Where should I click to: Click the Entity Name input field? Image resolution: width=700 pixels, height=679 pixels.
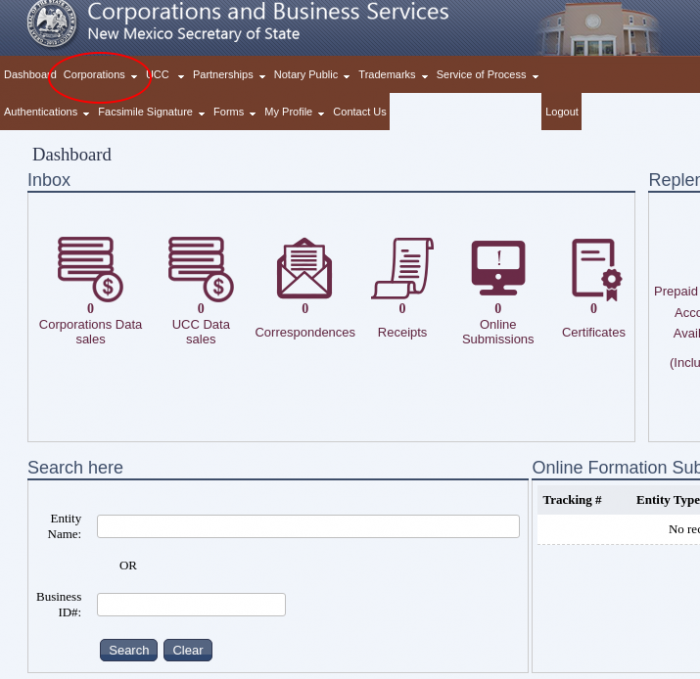(308, 526)
